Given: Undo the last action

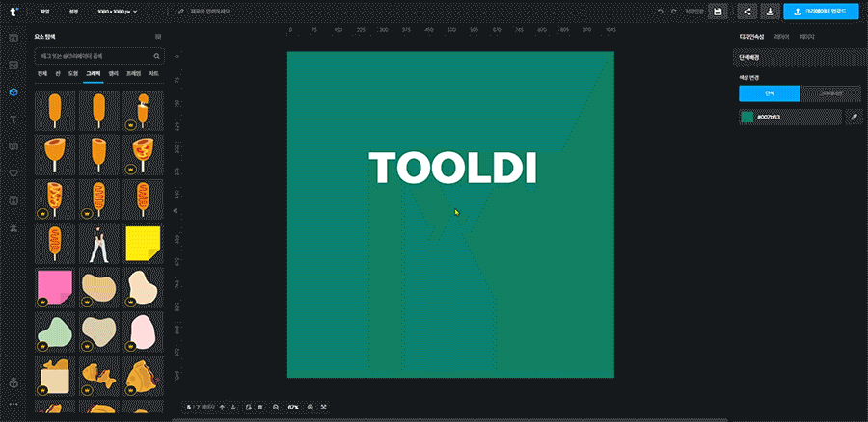Looking at the screenshot, I should (660, 12).
